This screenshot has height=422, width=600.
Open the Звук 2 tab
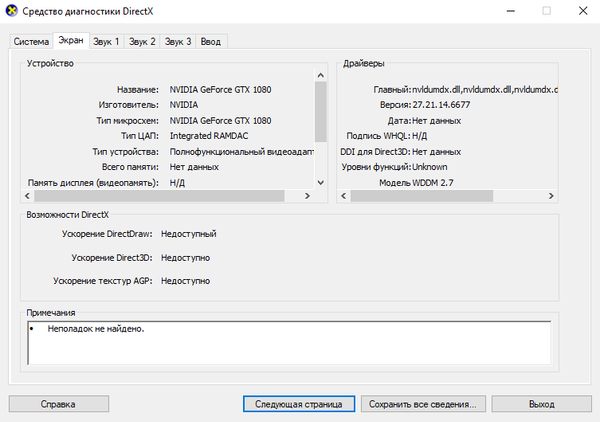(142, 41)
